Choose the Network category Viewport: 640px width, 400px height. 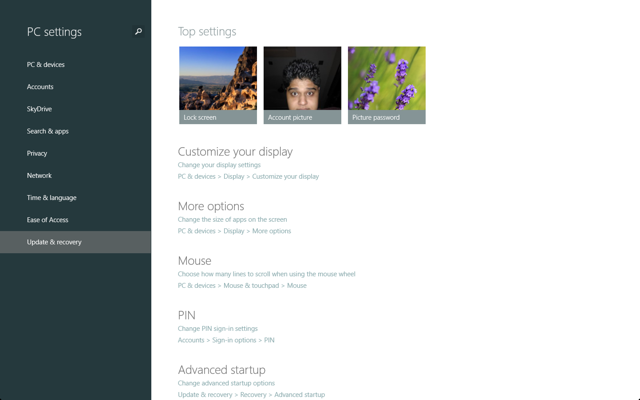[39, 175]
